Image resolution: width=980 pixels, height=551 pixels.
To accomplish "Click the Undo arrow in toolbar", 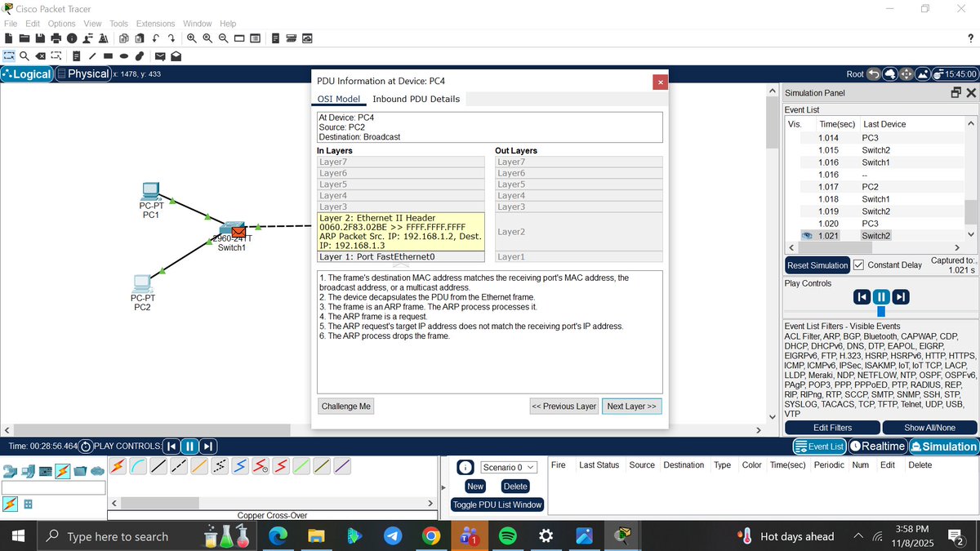I will (x=155, y=38).
